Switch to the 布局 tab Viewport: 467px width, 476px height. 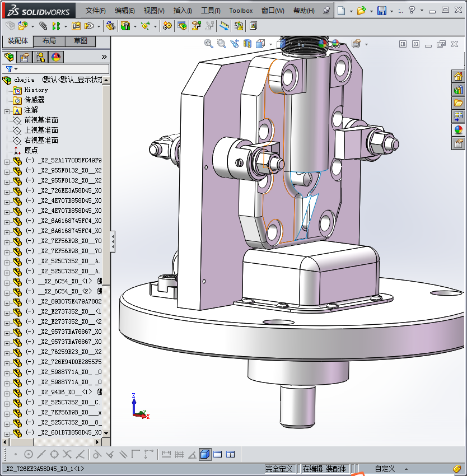(x=49, y=41)
